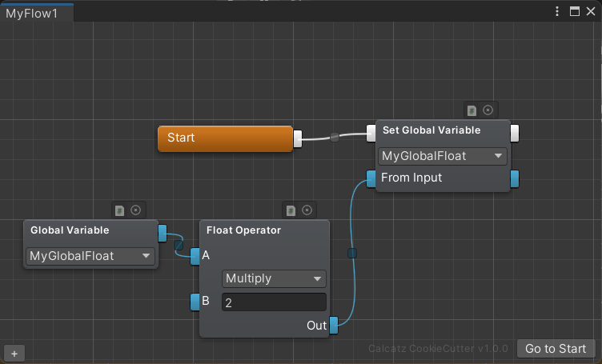
Task: Edit the B value field containing 2
Action: pos(274,302)
